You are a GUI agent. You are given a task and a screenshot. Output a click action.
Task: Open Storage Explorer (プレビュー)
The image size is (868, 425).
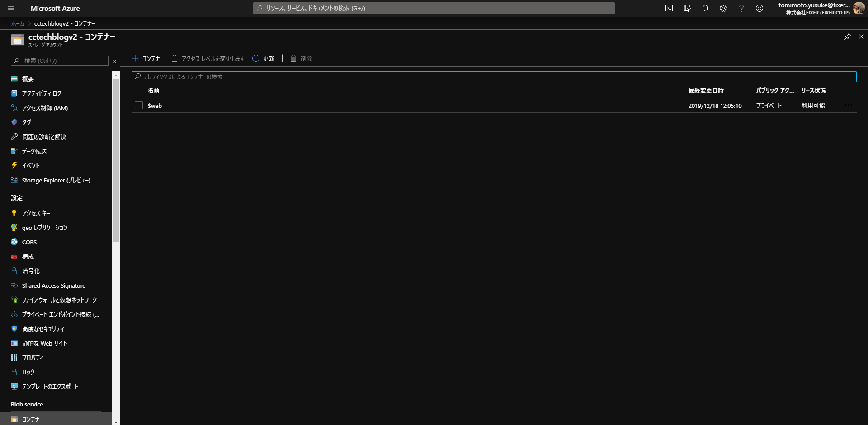(56, 180)
